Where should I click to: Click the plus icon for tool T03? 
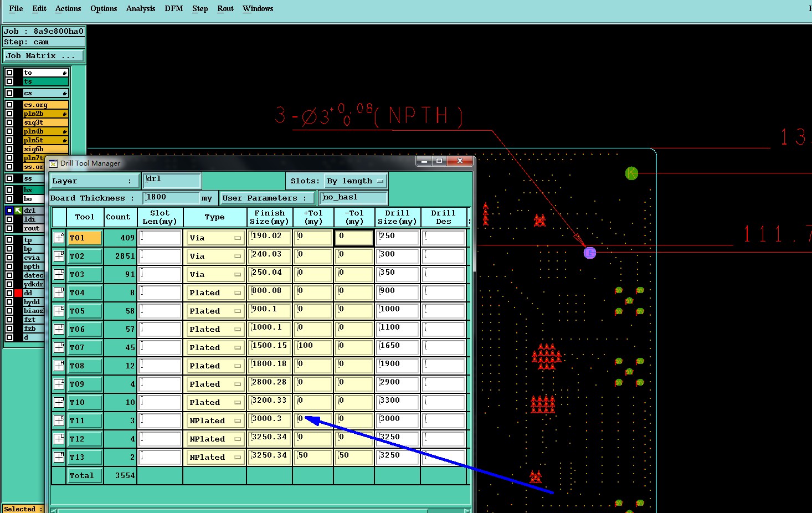pyautogui.click(x=59, y=274)
